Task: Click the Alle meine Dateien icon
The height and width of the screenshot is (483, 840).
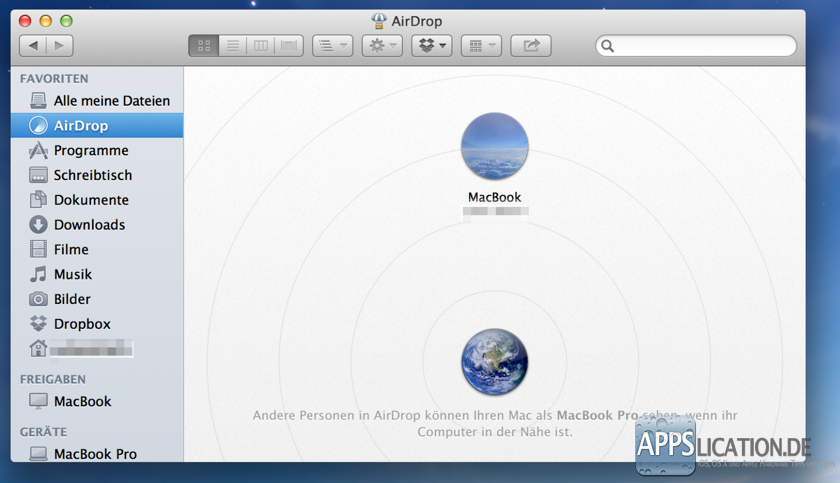Action: (x=38, y=101)
